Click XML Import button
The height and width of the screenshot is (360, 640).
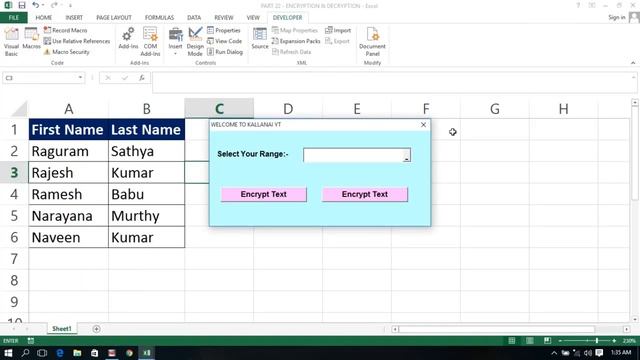(338, 30)
